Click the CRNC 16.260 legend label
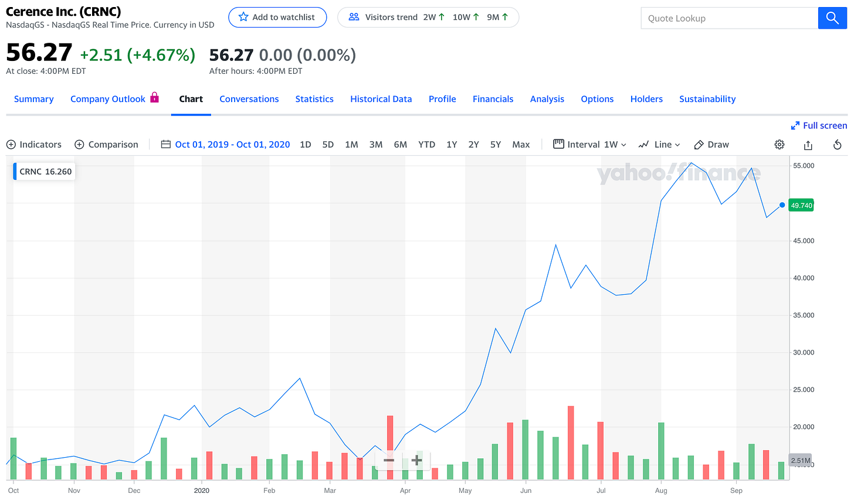The height and width of the screenshot is (504, 854). pyautogui.click(x=46, y=172)
